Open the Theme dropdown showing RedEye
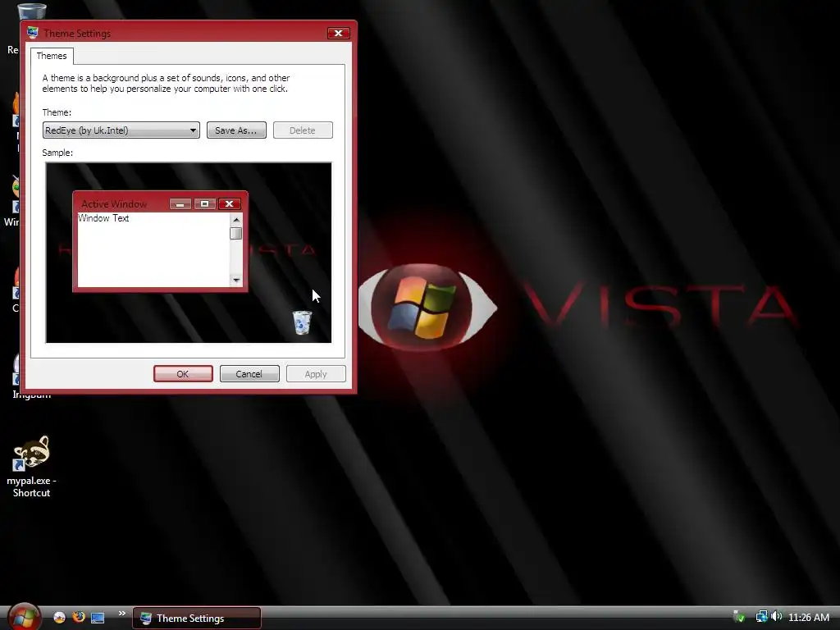Viewport: 840px width, 630px height. (121, 130)
